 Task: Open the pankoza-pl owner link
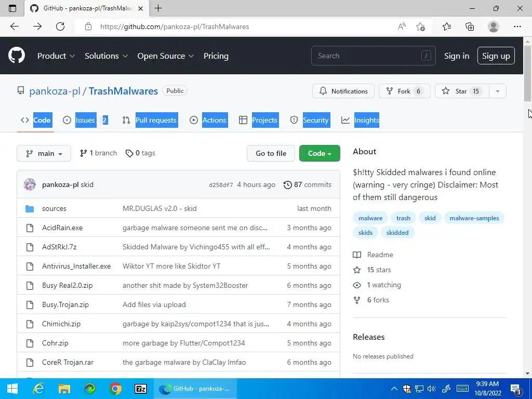click(x=55, y=91)
